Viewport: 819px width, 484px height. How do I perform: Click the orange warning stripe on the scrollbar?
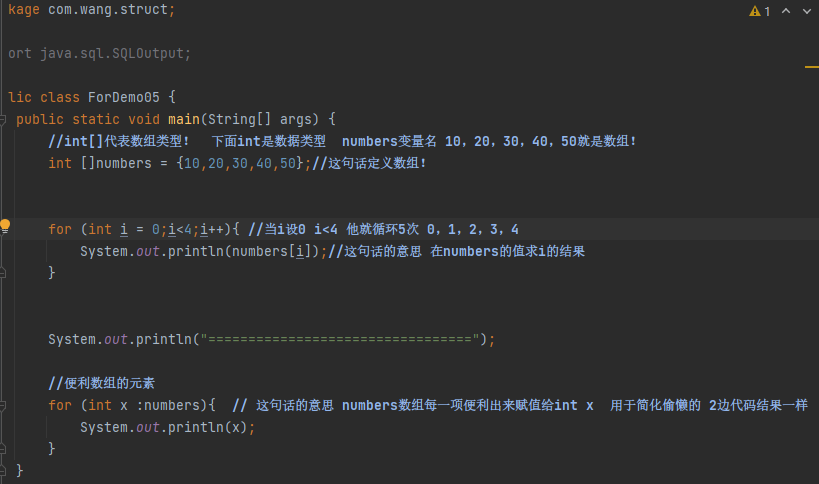(x=811, y=67)
